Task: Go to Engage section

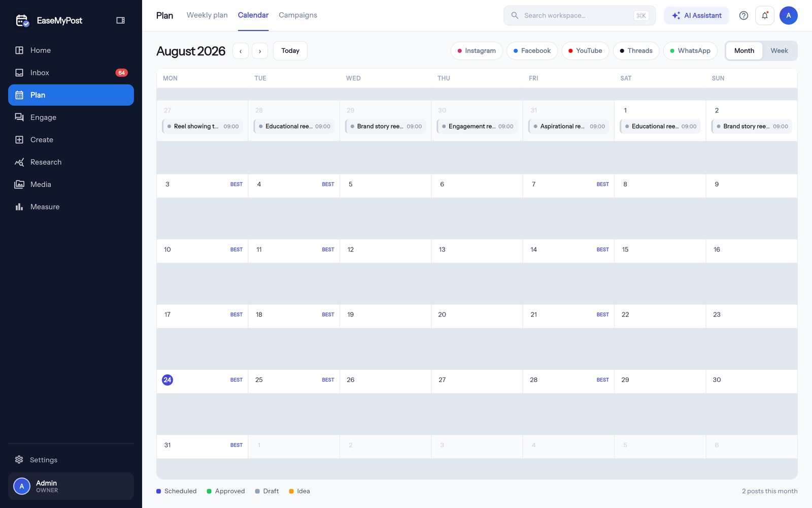Action: coord(71,117)
